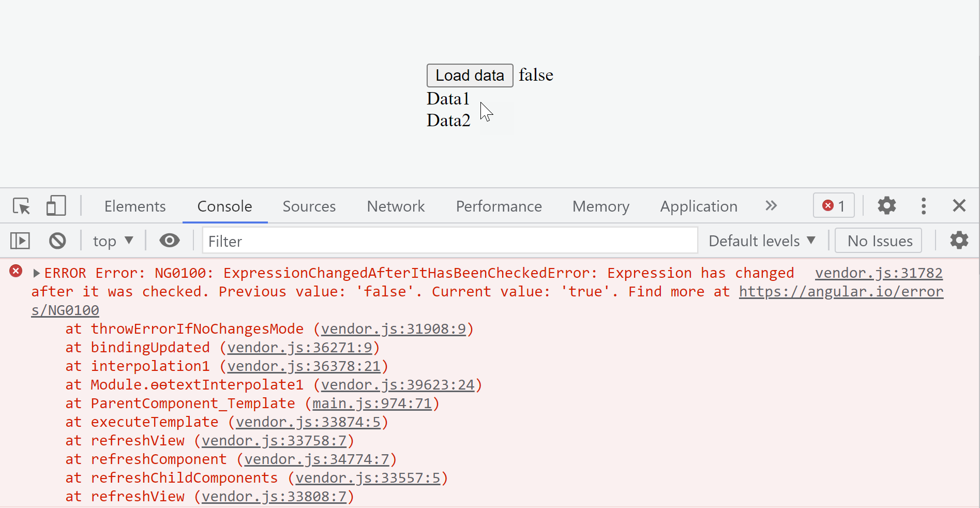Show more DevTools tabs via chevron
The height and width of the screenshot is (508, 980).
pos(771,206)
